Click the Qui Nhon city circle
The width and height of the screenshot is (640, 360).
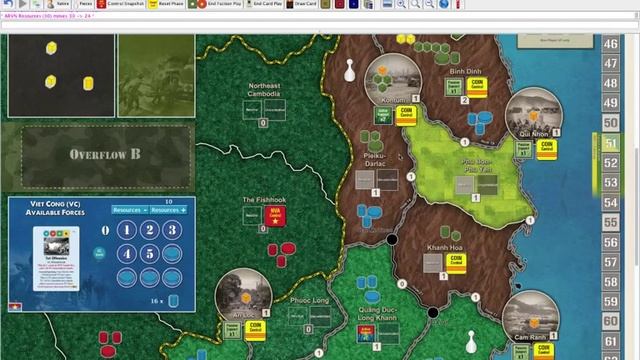click(x=534, y=116)
